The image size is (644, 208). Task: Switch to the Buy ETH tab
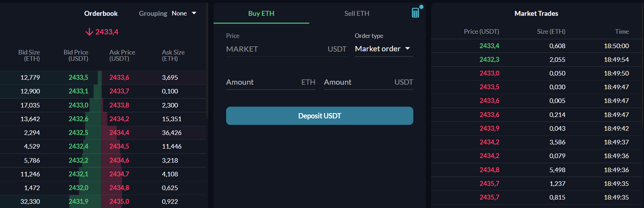261,13
